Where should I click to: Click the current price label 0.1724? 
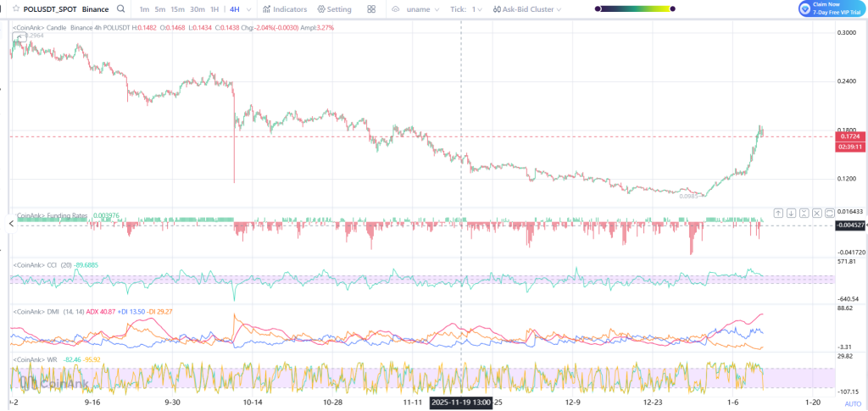849,136
